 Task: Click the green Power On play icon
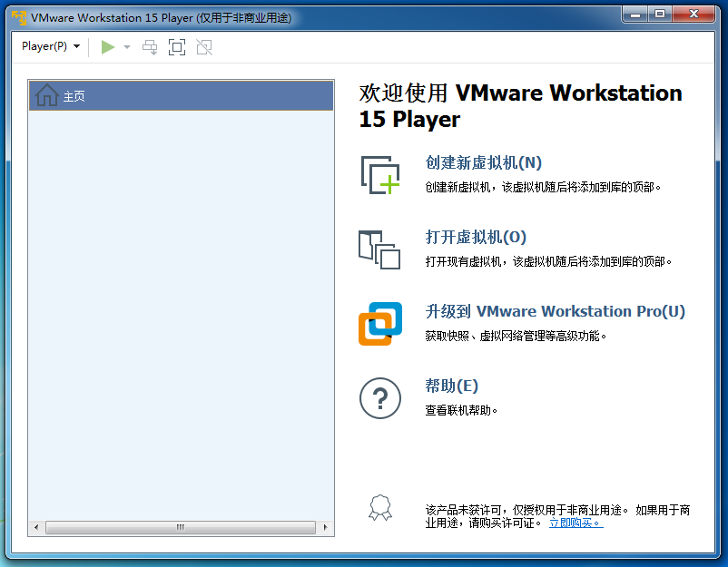click(108, 47)
